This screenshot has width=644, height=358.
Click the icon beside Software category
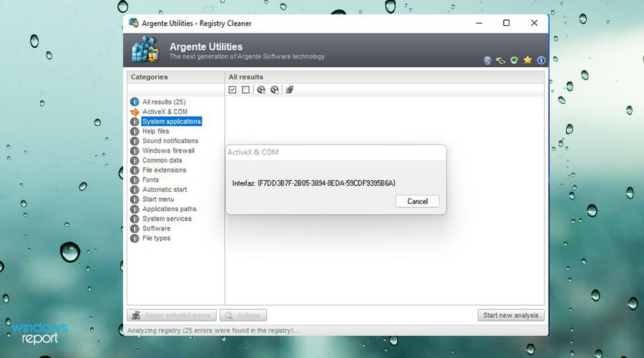[x=135, y=228]
